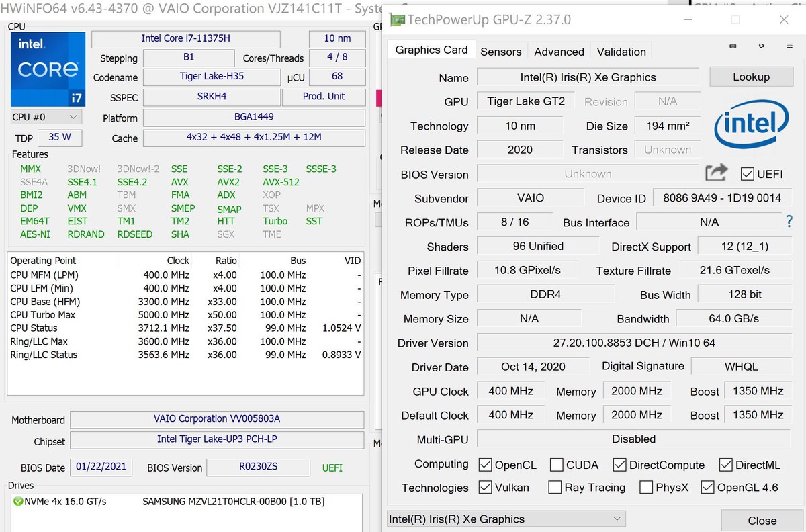This screenshot has width=806, height=532.
Task: Select the Ring/LLC Status row
Action: tap(185, 355)
